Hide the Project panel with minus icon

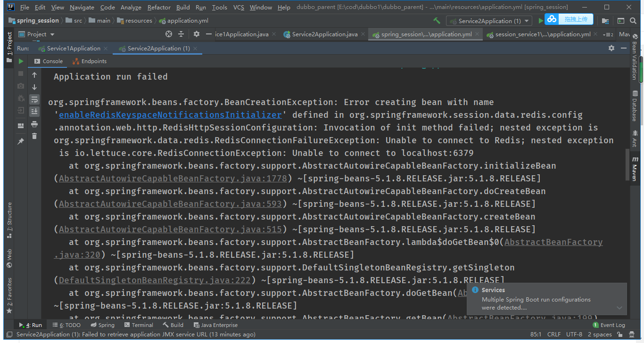(209, 34)
